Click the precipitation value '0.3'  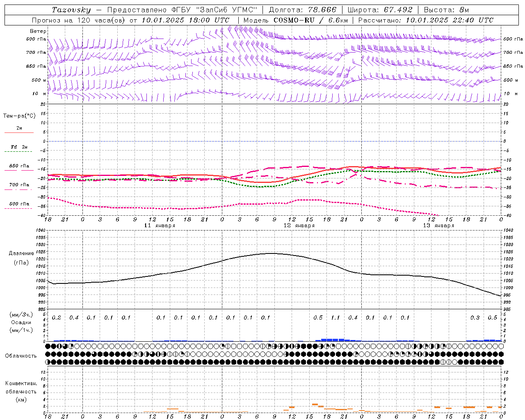point(475,317)
